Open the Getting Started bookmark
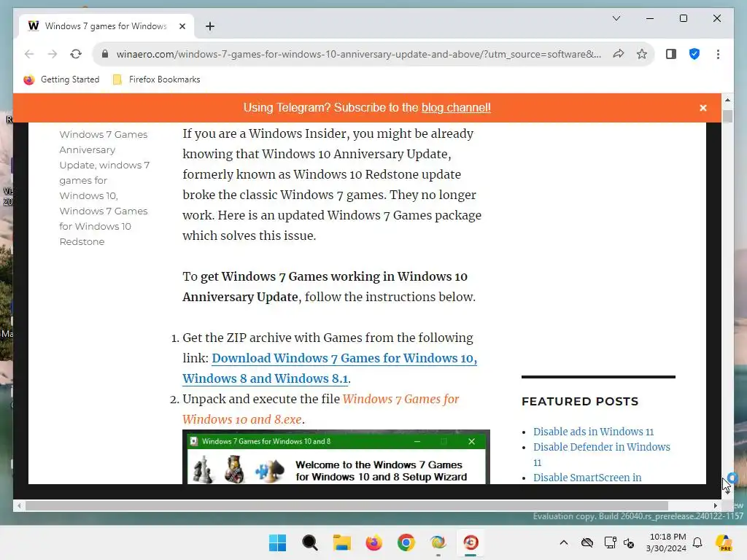 click(x=62, y=79)
